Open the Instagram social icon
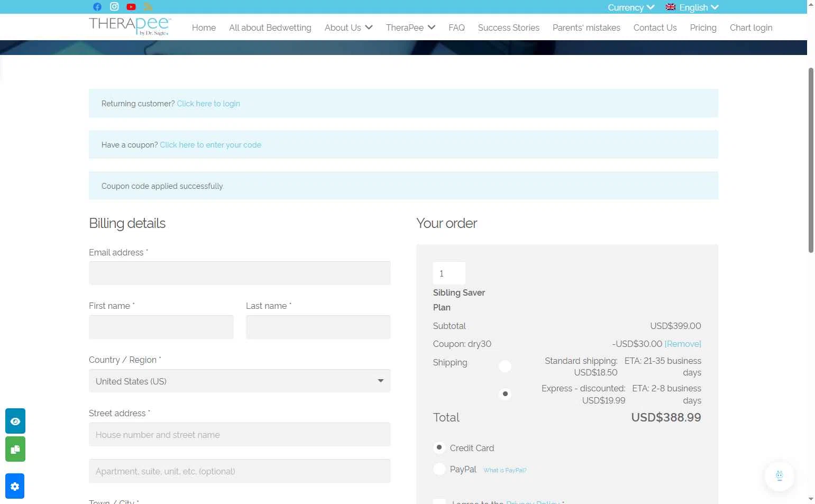 [x=114, y=6]
